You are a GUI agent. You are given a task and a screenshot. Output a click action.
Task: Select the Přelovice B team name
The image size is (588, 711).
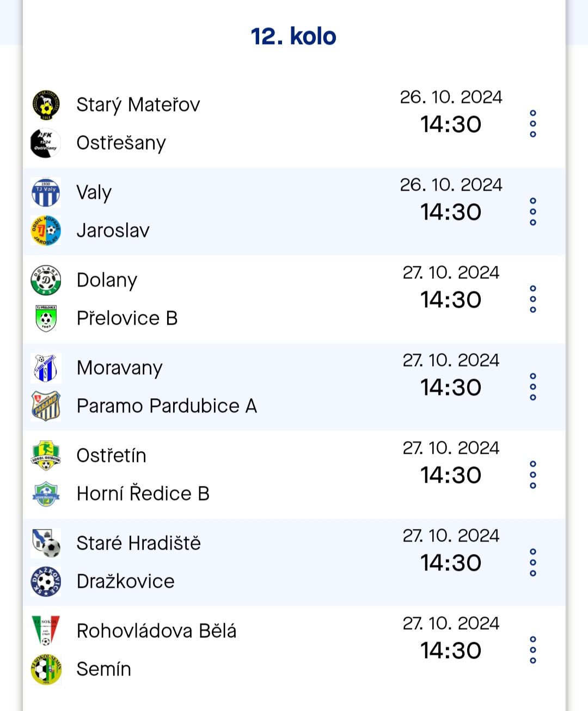[127, 318]
